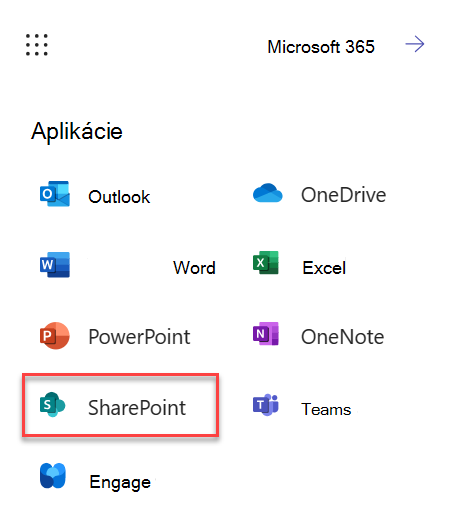Screen dimensions: 450x517
Task: Open the app launcher waffle icon
Action: point(37,45)
